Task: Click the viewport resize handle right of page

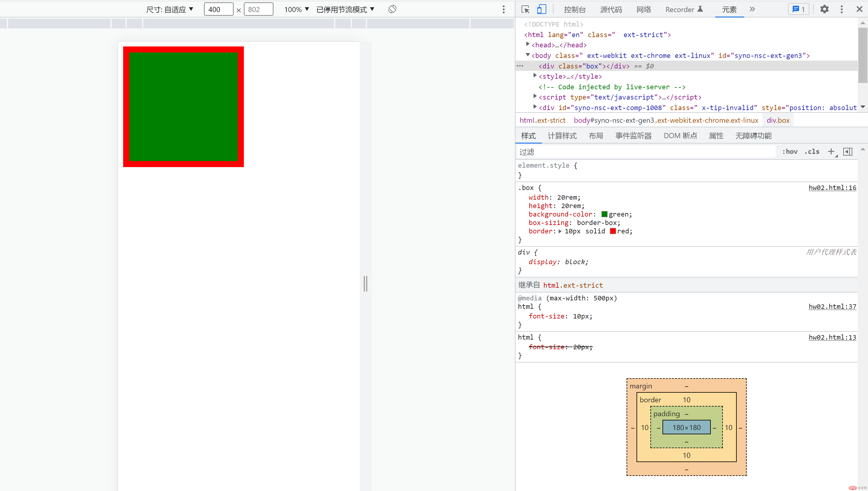Action: point(365,284)
